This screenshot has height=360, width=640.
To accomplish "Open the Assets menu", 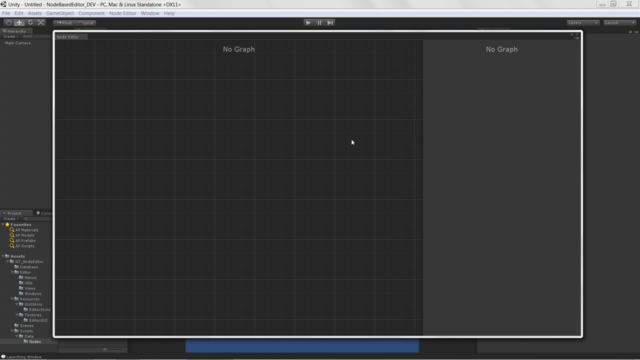I will (35, 13).
